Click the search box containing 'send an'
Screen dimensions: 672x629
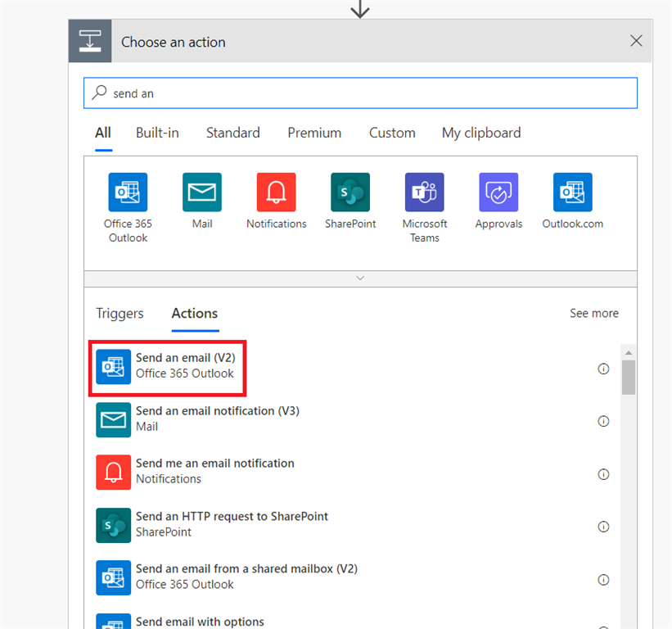tap(360, 93)
